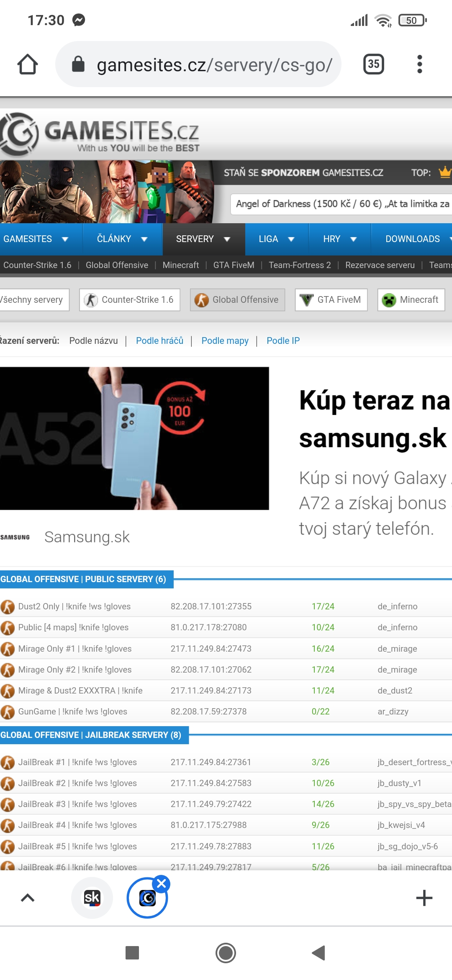
Task: Expand the tab strip with up chevron
Action: (28, 897)
